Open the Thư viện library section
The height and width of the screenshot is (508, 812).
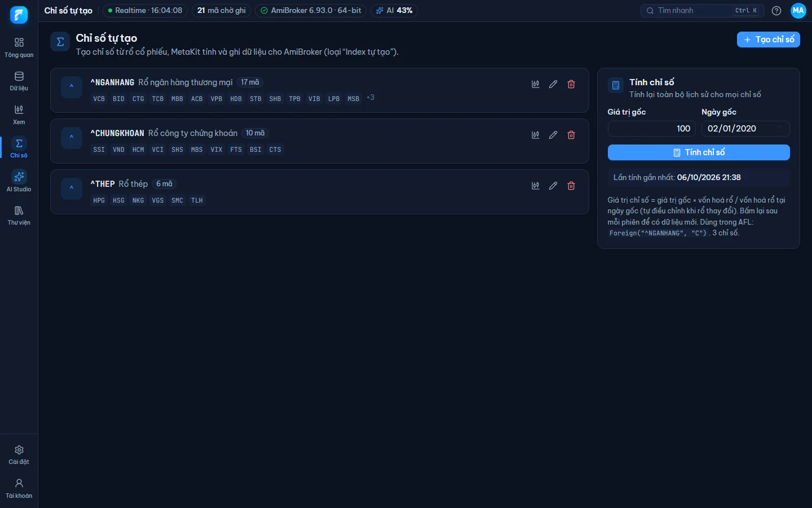(x=19, y=215)
